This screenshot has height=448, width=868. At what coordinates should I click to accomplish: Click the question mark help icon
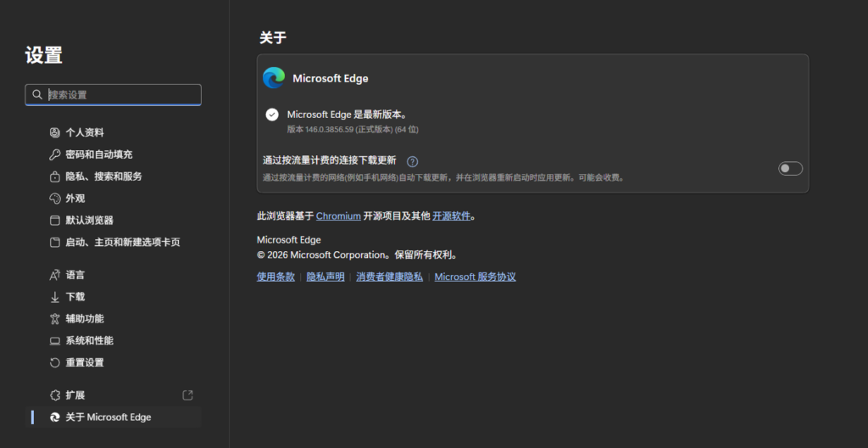coord(413,162)
